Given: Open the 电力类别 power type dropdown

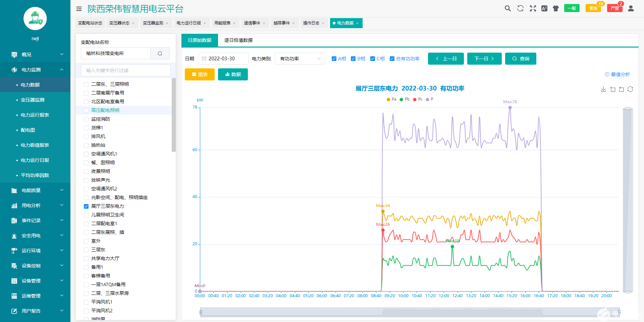Looking at the screenshot, I should [300, 58].
